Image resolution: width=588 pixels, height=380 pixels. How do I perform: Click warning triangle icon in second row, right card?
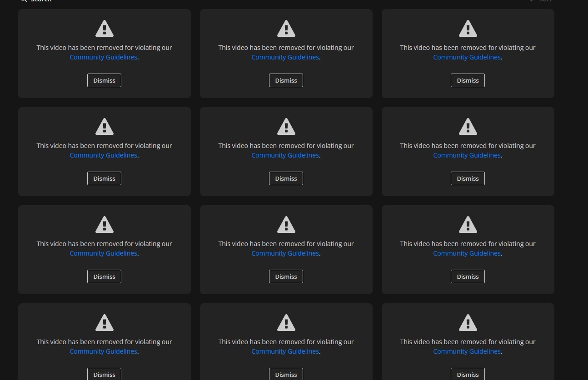[468, 127]
